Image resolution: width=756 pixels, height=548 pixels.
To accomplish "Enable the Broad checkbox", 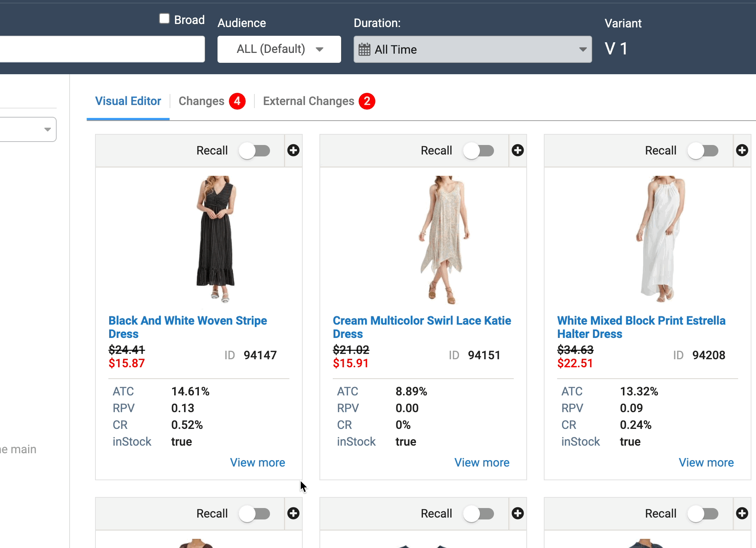I will [x=164, y=19].
